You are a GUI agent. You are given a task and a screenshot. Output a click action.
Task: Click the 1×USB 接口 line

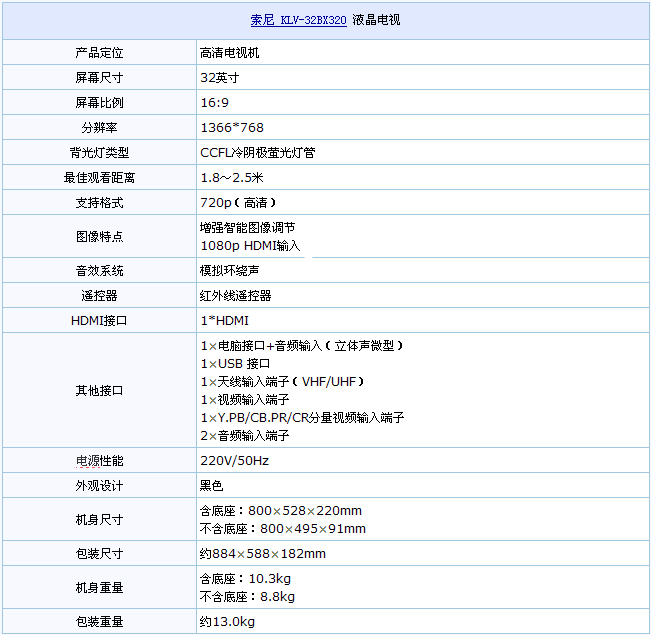[x=235, y=363]
